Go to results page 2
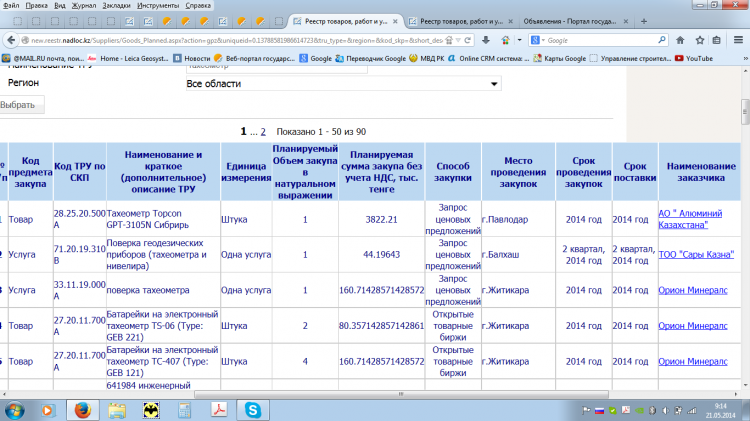750x421 pixels. tap(263, 131)
